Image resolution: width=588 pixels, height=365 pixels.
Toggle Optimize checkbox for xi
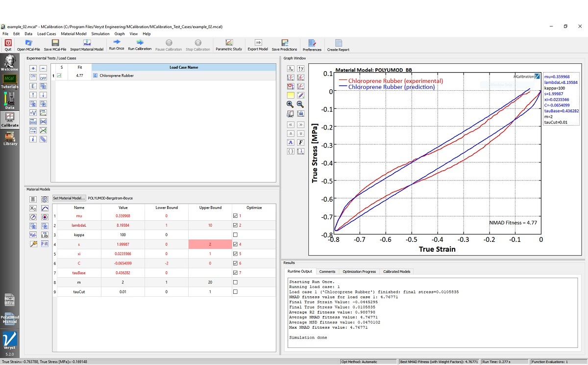click(236, 254)
